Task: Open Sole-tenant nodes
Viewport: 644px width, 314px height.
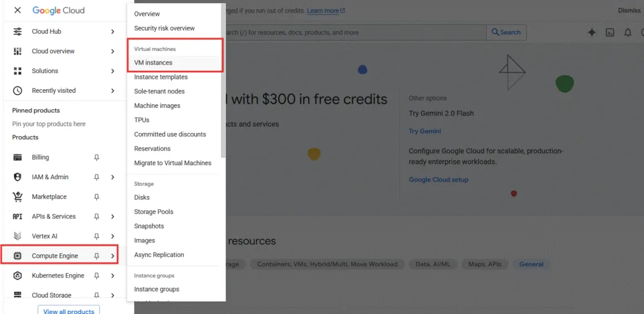Action: [x=159, y=92]
